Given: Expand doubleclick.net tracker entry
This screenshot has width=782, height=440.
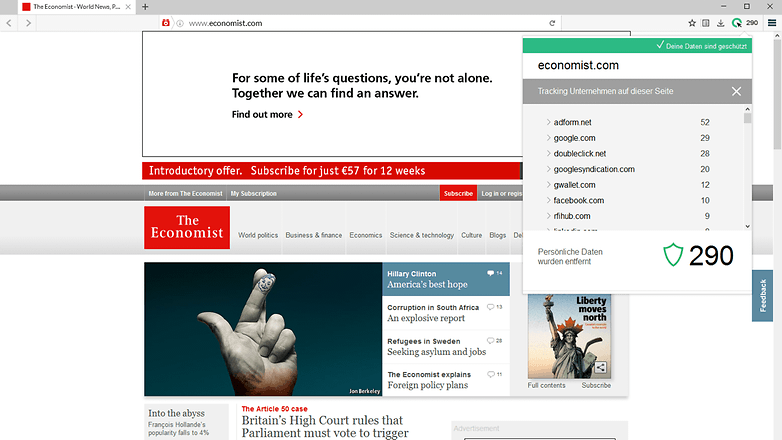Looking at the screenshot, I should pos(548,153).
